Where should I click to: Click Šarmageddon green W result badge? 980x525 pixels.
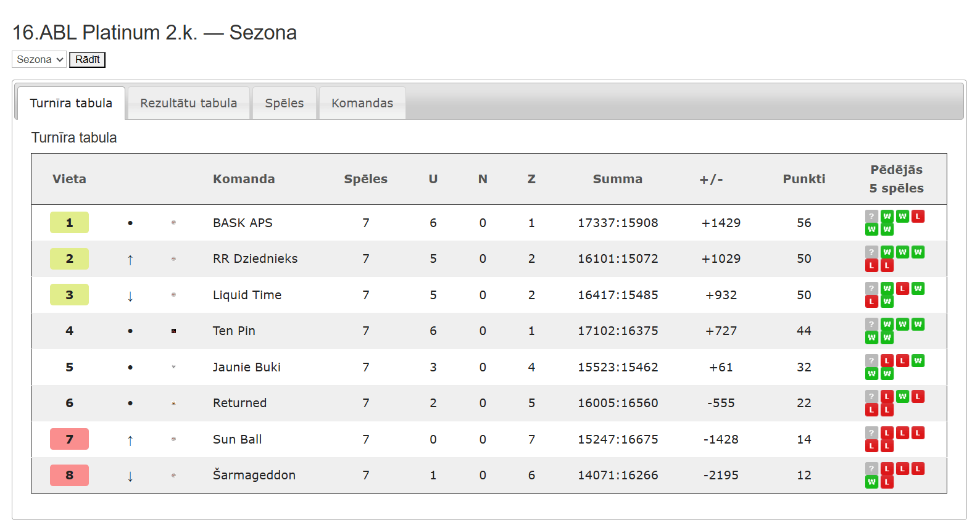pos(871,482)
